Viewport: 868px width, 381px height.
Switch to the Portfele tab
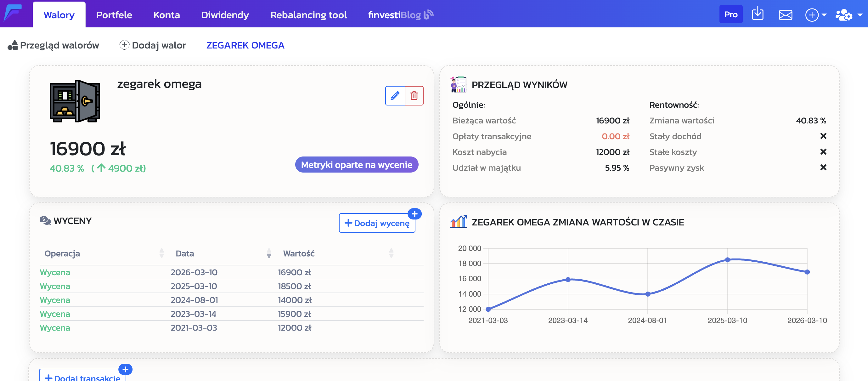tap(114, 15)
